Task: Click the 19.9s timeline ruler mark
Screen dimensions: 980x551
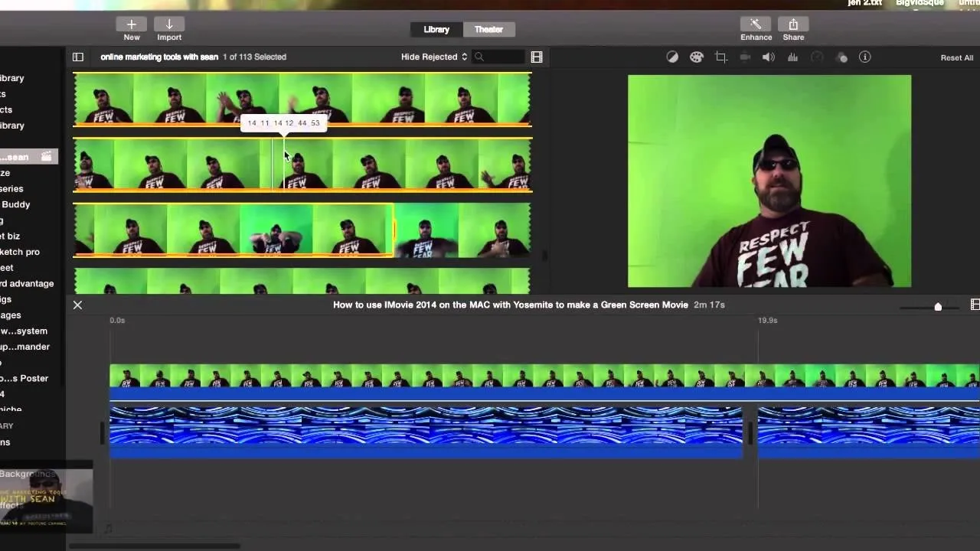Action: click(x=768, y=320)
